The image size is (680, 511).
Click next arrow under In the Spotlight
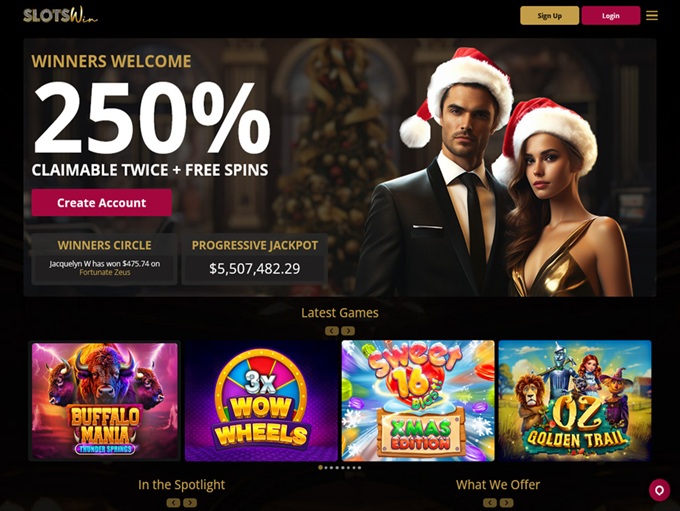pos(190,503)
